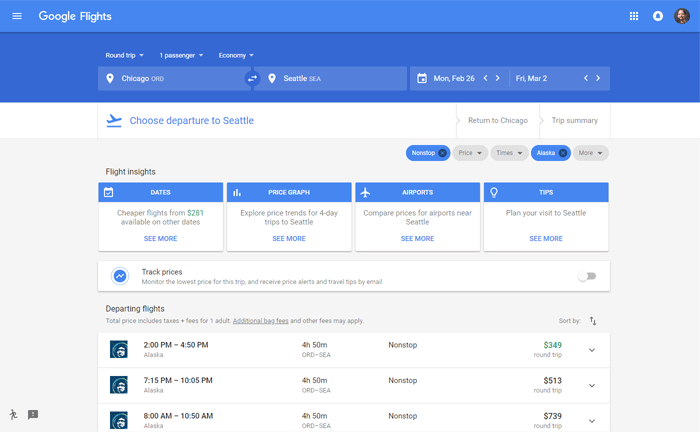700x432 pixels.
Task: Click the send feedback icon
Action: pos(33,415)
